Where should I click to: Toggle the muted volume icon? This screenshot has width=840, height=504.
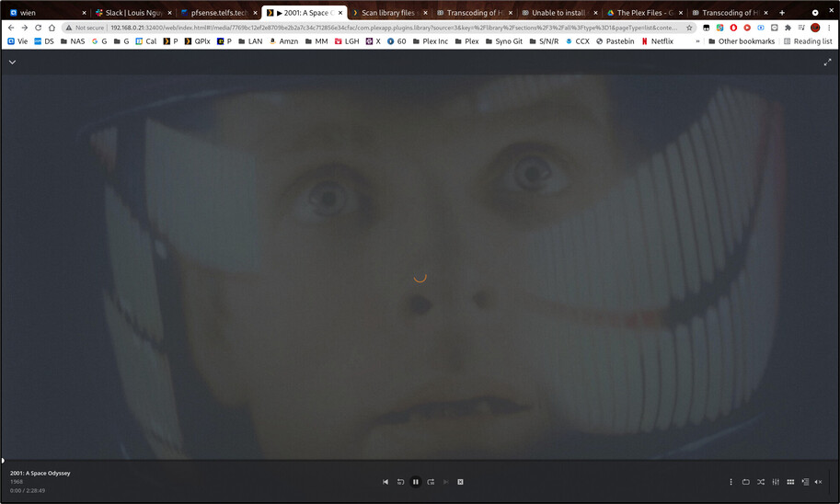click(x=818, y=482)
